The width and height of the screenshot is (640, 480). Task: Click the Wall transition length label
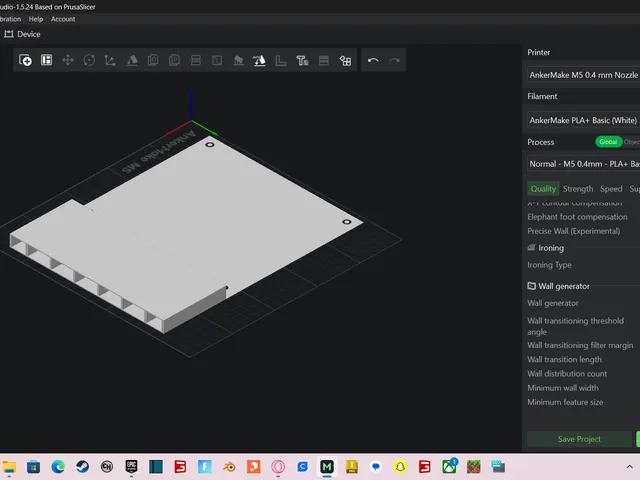[x=564, y=360]
